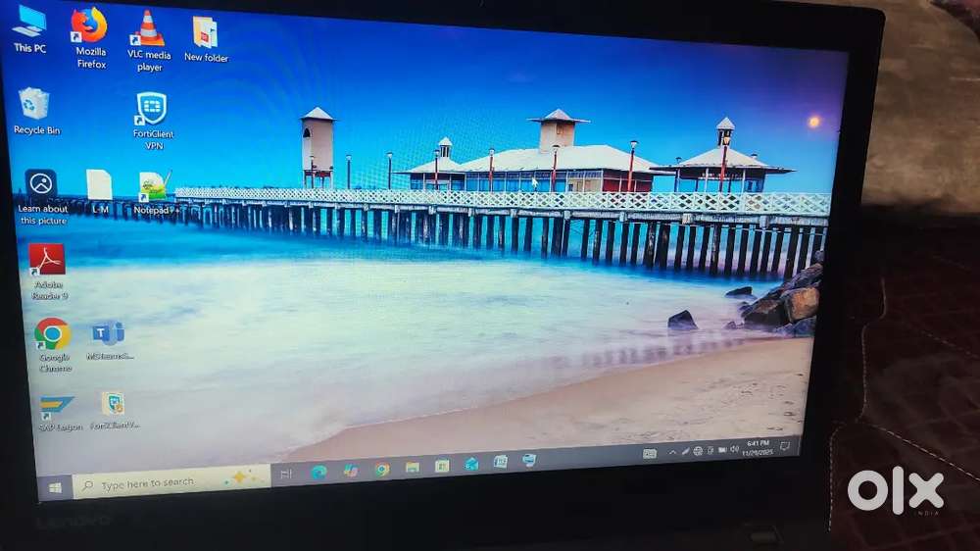Select the This PC icon

29,22
